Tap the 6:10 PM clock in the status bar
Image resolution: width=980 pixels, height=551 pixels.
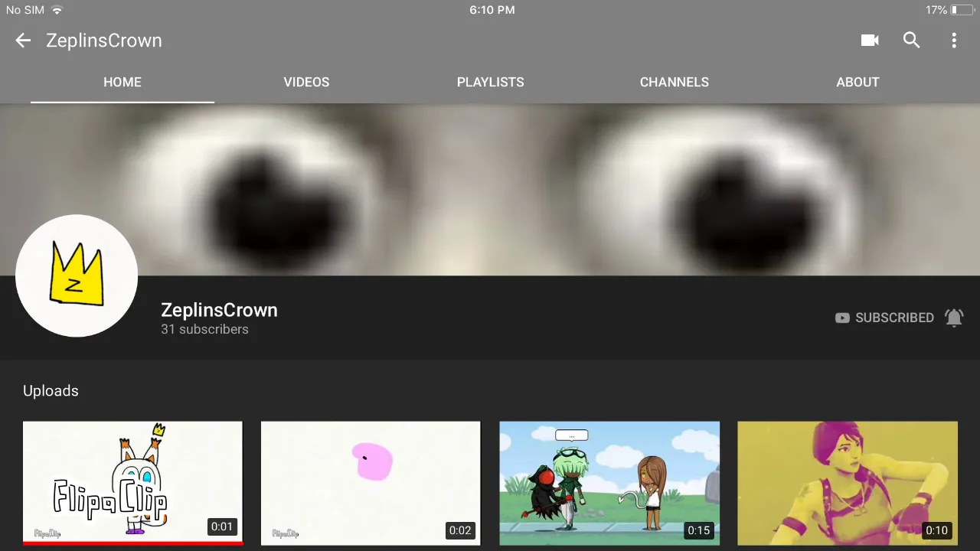[x=491, y=10]
